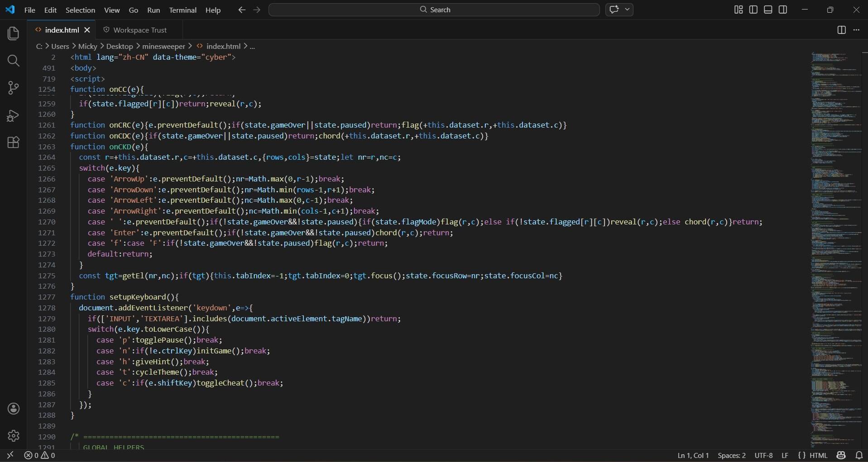This screenshot has height=462, width=868.
Task: Open the Run and Debug view
Action: (x=14, y=116)
